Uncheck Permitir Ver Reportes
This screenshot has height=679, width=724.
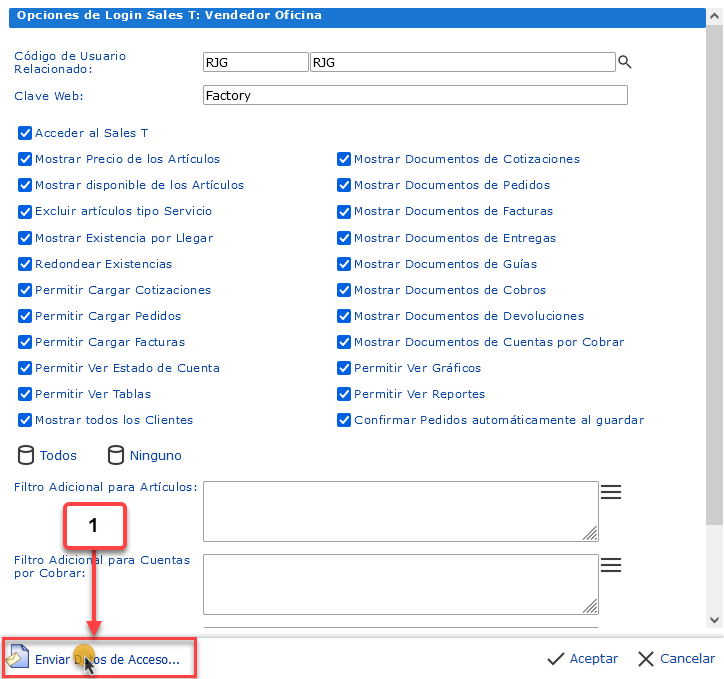click(x=344, y=394)
